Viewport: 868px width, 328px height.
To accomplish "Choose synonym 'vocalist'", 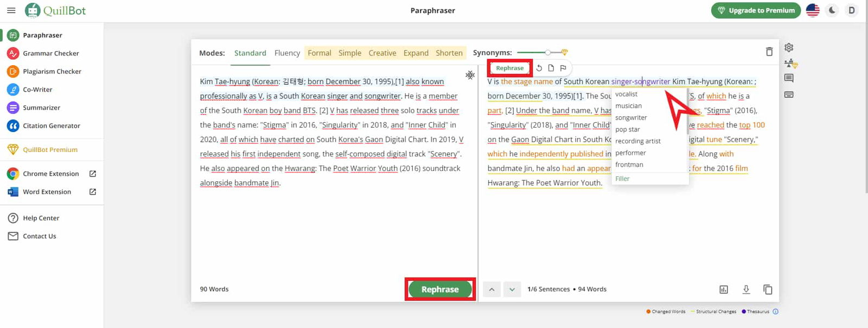I will pyautogui.click(x=626, y=94).
